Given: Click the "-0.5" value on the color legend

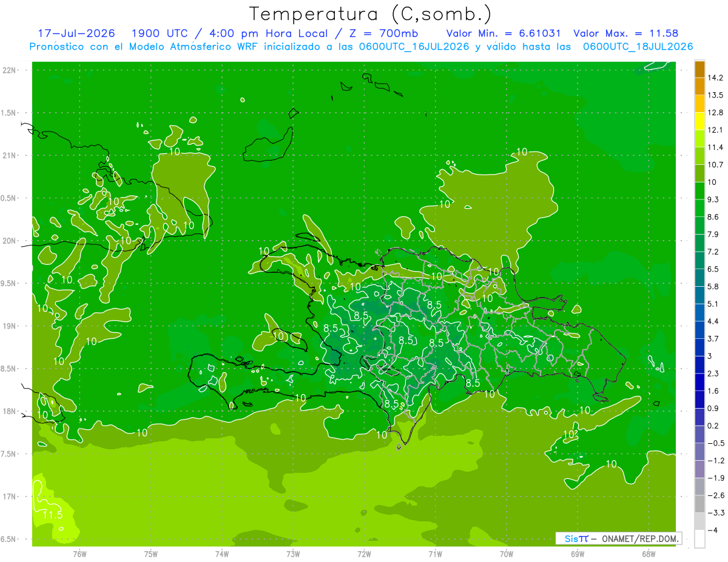Looking at the screenshot, I should [716, 443].
